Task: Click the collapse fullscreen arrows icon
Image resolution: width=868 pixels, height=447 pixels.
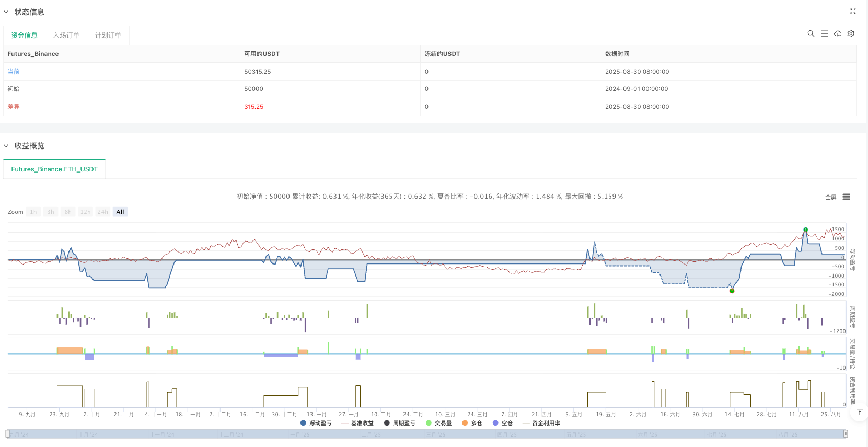Action: [853, 11]
